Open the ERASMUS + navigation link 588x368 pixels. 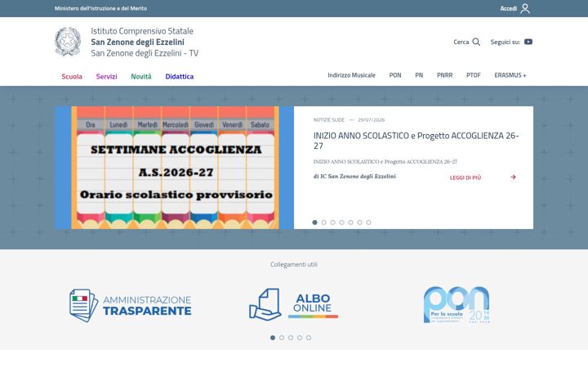coord(510,75)
